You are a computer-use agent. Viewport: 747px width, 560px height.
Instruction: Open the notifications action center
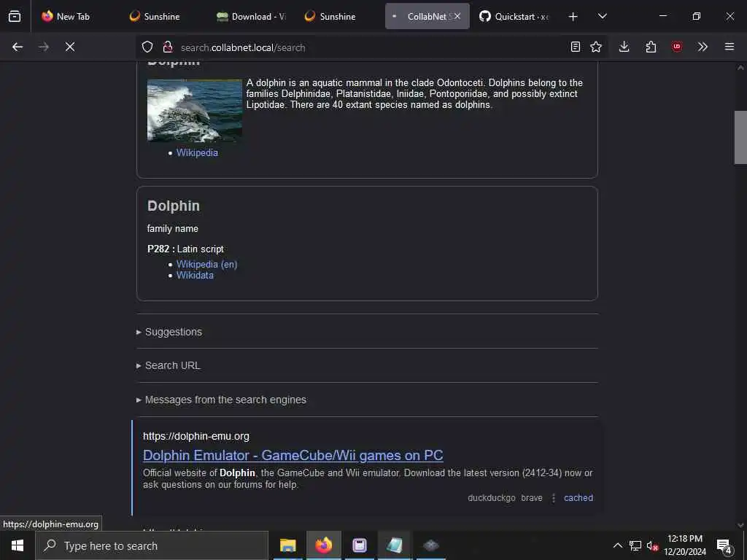(x=724, y=545)
